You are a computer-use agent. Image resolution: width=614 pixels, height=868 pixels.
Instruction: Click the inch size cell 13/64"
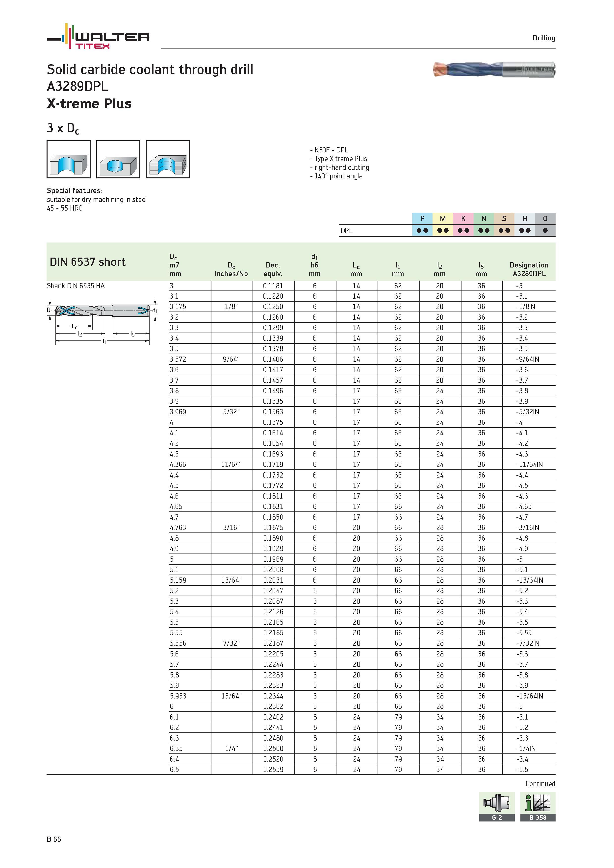(231, 580)
